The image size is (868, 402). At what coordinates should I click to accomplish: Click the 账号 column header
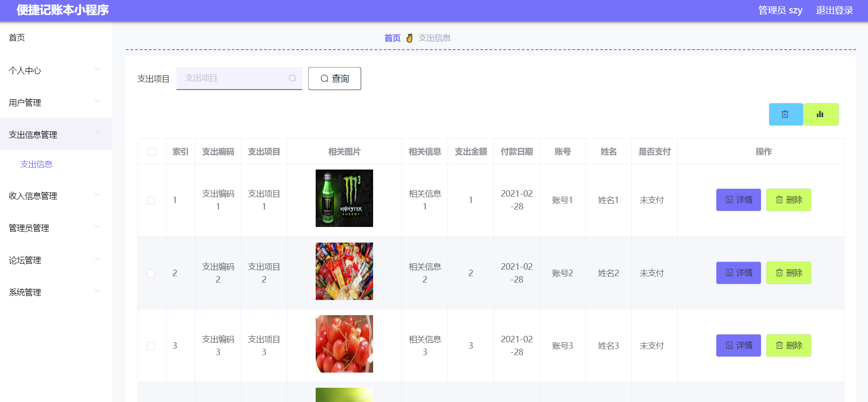(563, 152)
